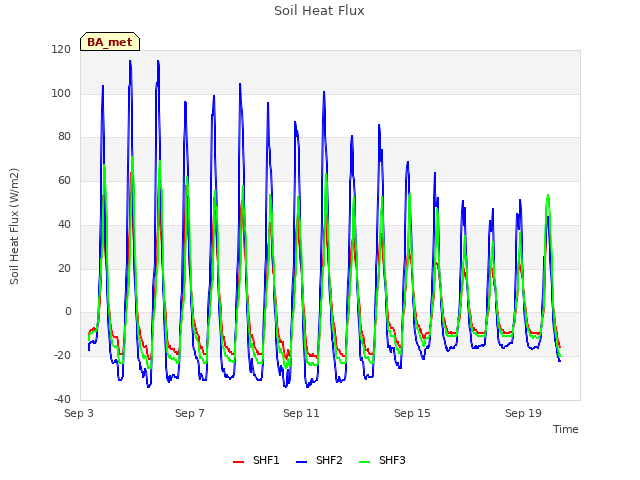
Task: Click the 40 y-axis tick label
Action: pos(64,224)
